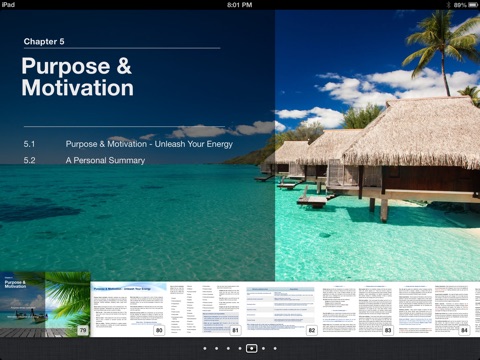
Task: Tap the 8:01 PM clock
Action: pyautogui.click(x=240, y=5)
